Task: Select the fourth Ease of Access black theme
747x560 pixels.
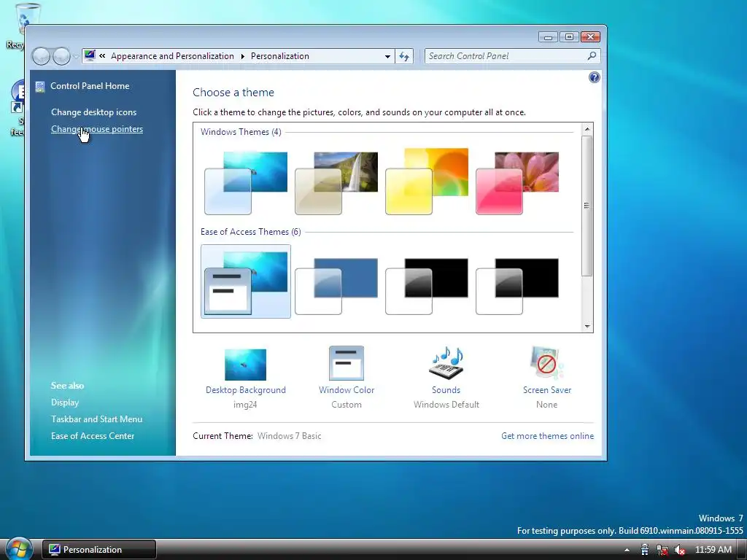Action: pos(517,286)
